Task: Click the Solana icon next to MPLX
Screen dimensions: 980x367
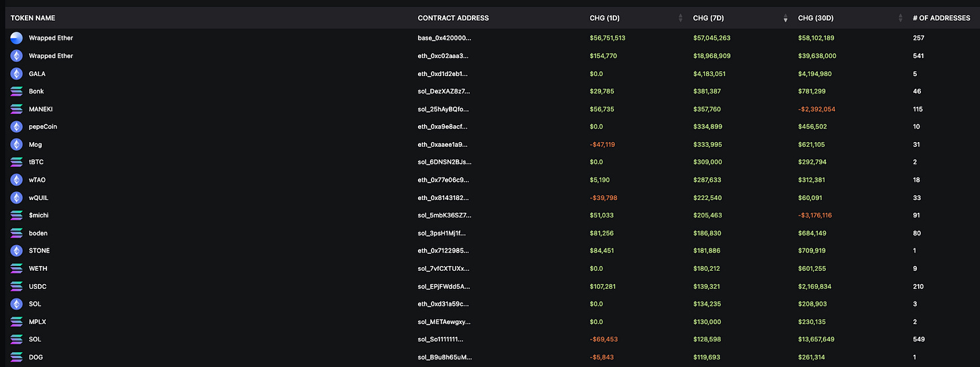Action: click(17, 322)
